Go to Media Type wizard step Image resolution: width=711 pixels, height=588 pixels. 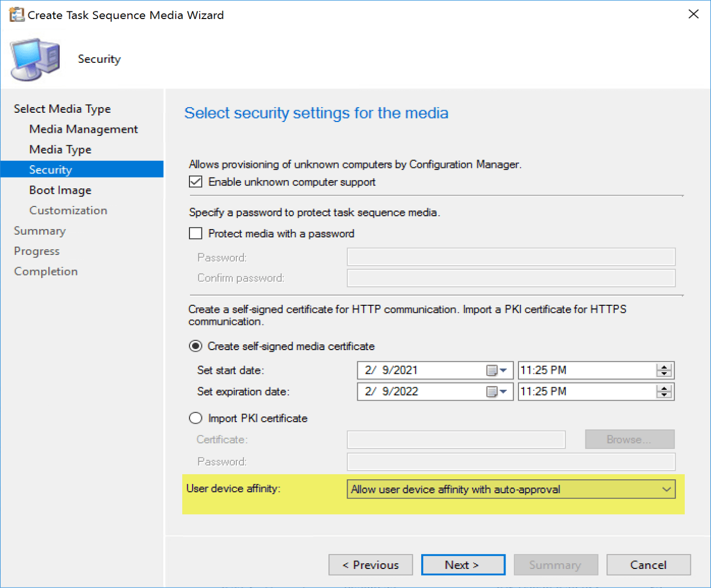pyautogui.click(x=60, y=149)
